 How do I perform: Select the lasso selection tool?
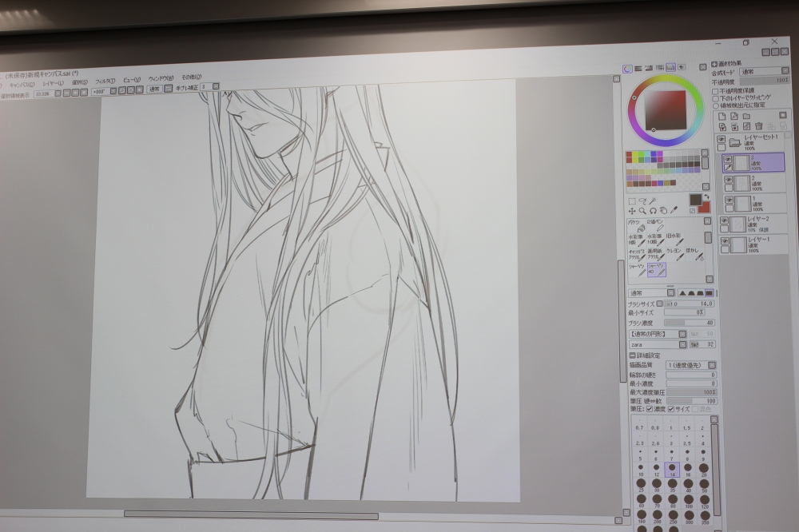[642, 200]
